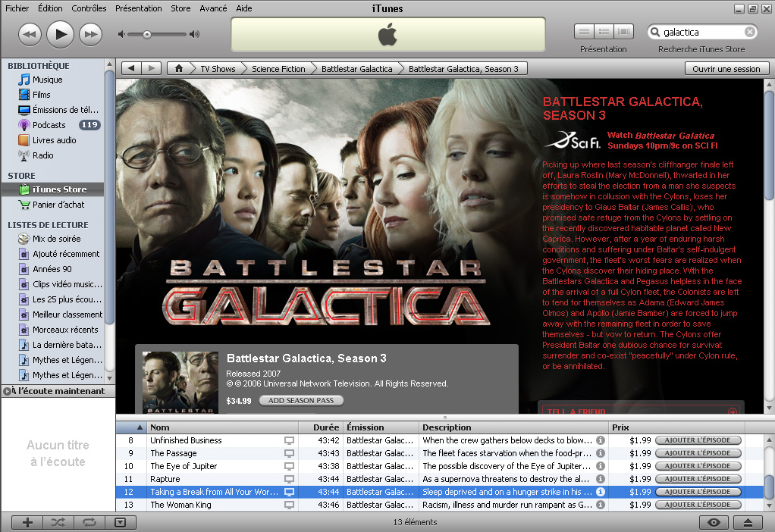Show info for Rapture episode description
The height and width of the screenshot is (532, 775).
pos(601,479)
